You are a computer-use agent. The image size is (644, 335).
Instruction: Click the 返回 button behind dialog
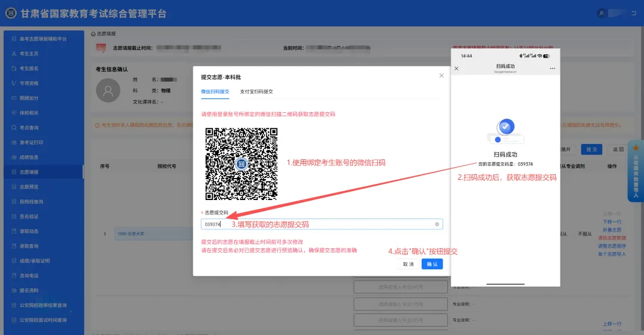pos(618,149)
